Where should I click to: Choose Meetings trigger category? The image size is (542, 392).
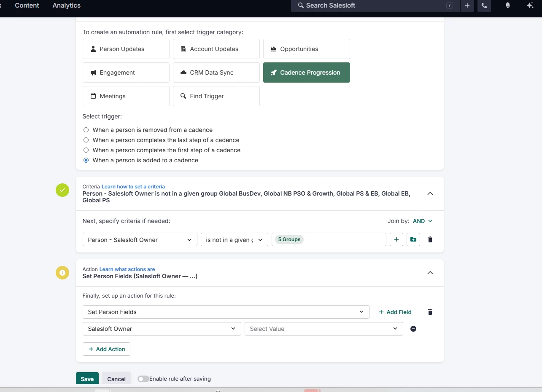point(126,96)
